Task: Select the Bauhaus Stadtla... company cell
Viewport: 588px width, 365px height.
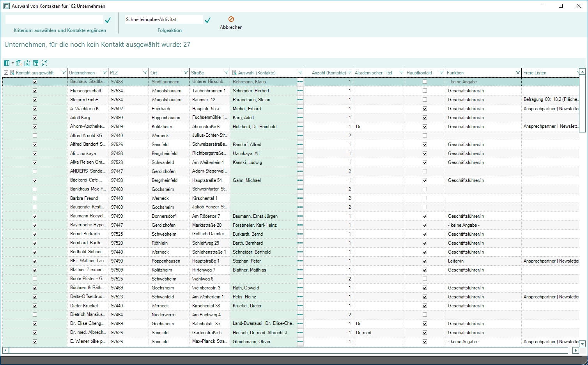Action: (x=88, y=82)
